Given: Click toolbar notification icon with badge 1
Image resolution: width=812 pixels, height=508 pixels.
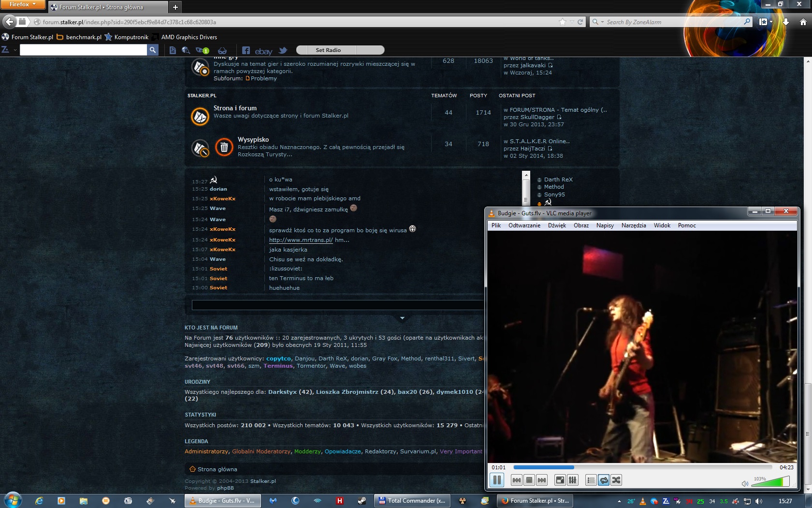Looking at the screenshot, I should click(202, 50).
